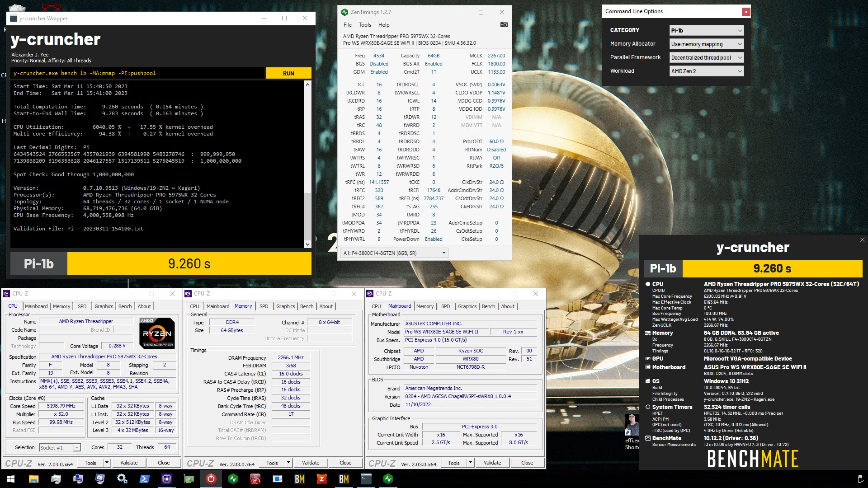868x488 pixels.
Task: Click the CPU-Z Mainboard window title icon
Action: (x=370, y=294)
